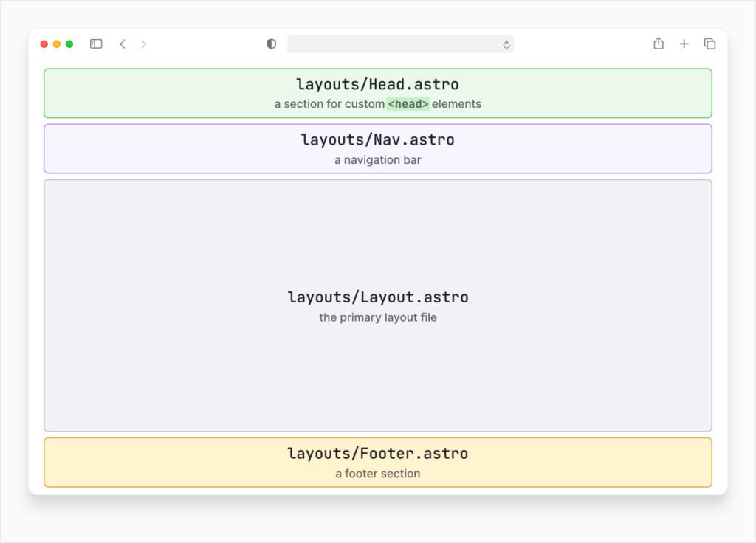Image resolution: width=756 pixels, height=543 pixels.
Task: Click the back navigation arrow
Action: coord(123,44)
